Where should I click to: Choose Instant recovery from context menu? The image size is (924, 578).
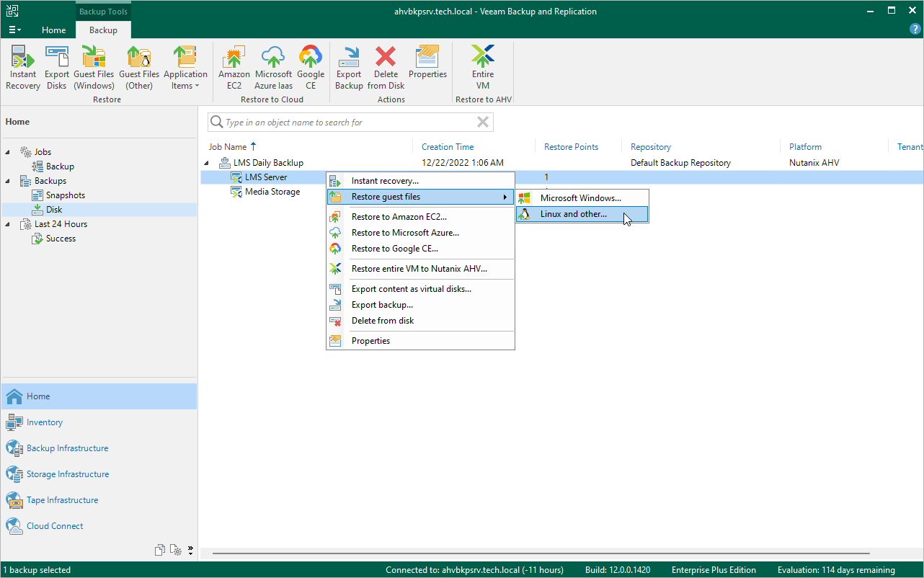coord(421,181)
